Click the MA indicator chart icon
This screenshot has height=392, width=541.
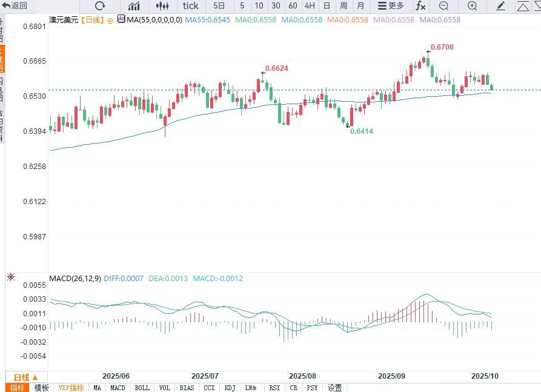[x=121, y=19]
